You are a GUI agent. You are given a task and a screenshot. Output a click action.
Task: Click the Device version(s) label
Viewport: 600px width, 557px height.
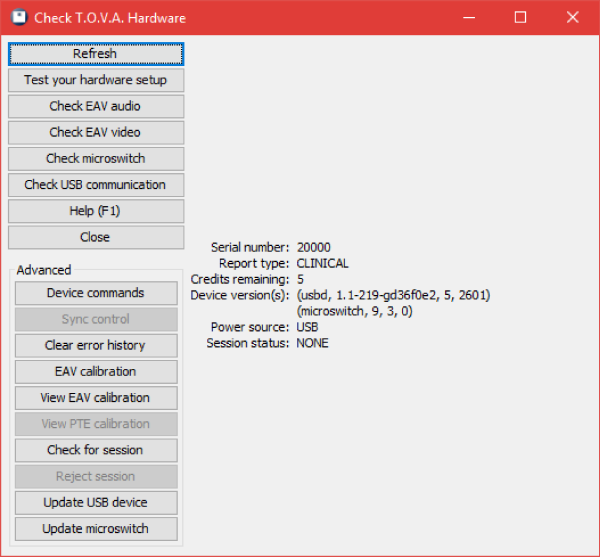[x=240, y=295]
